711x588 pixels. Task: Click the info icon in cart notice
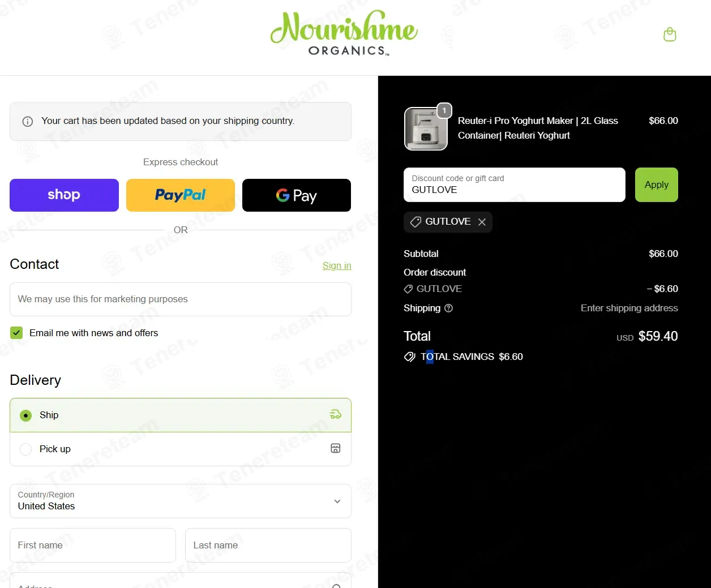click(27, 122)
